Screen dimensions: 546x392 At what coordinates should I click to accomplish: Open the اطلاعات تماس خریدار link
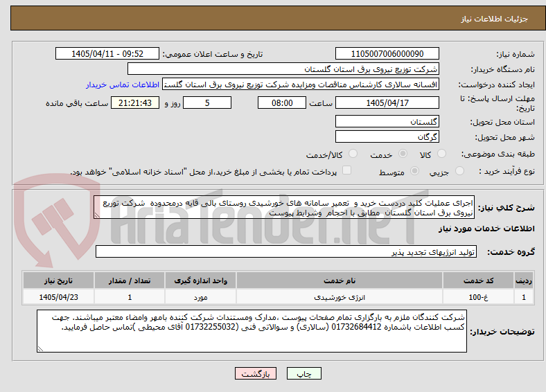tap(123, 84)
